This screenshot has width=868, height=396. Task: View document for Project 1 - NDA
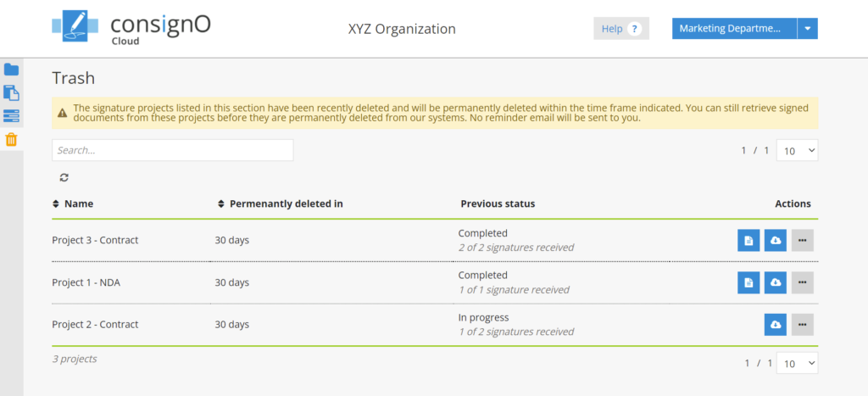748,282
